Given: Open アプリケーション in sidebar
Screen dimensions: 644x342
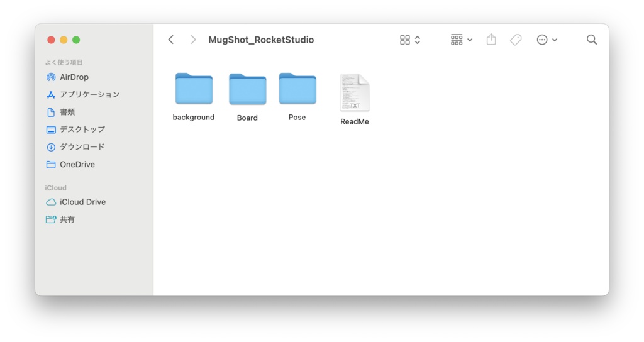Looking at the screenshot, I should [89, 94].
